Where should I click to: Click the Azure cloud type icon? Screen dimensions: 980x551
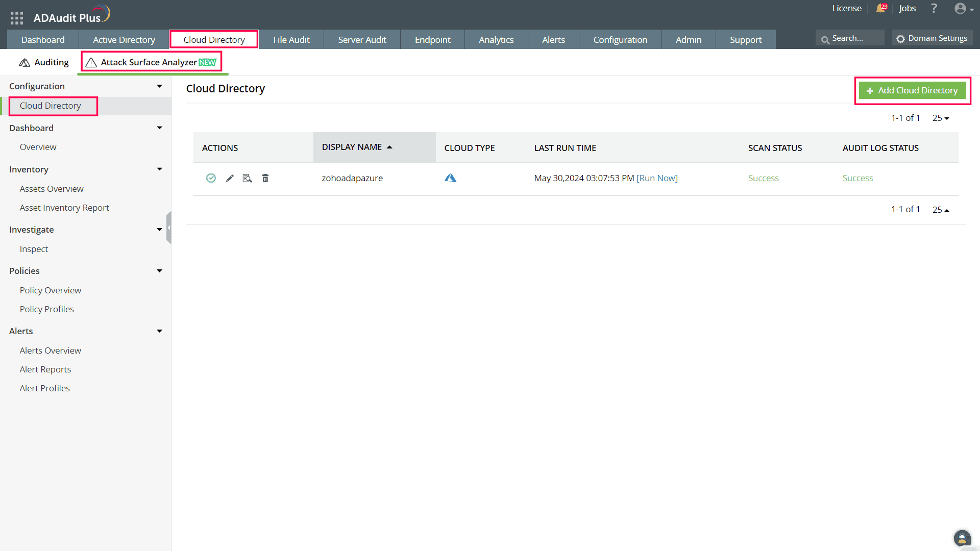tap(451, 178)
